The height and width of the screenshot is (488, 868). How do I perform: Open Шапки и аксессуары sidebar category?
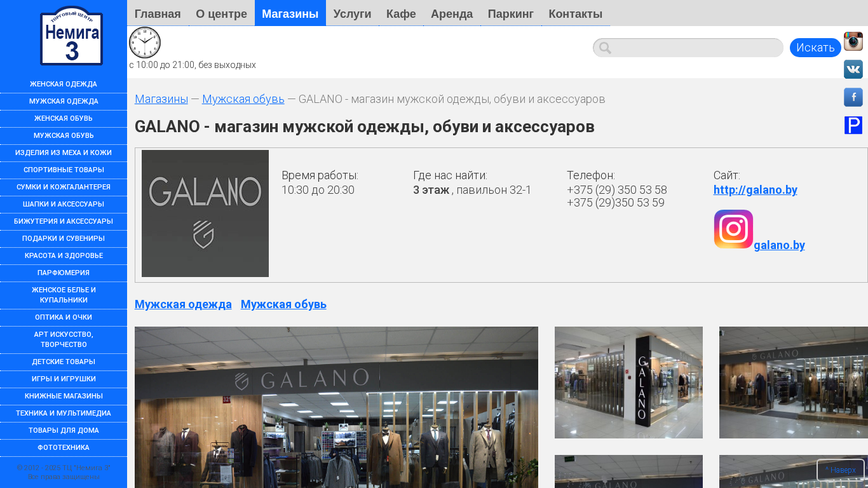(64, 205)
